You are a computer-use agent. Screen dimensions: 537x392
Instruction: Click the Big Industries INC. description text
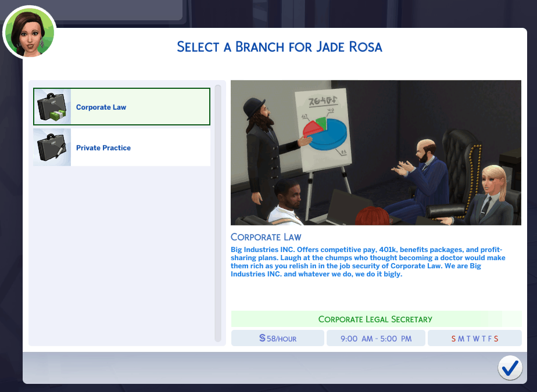368,261
